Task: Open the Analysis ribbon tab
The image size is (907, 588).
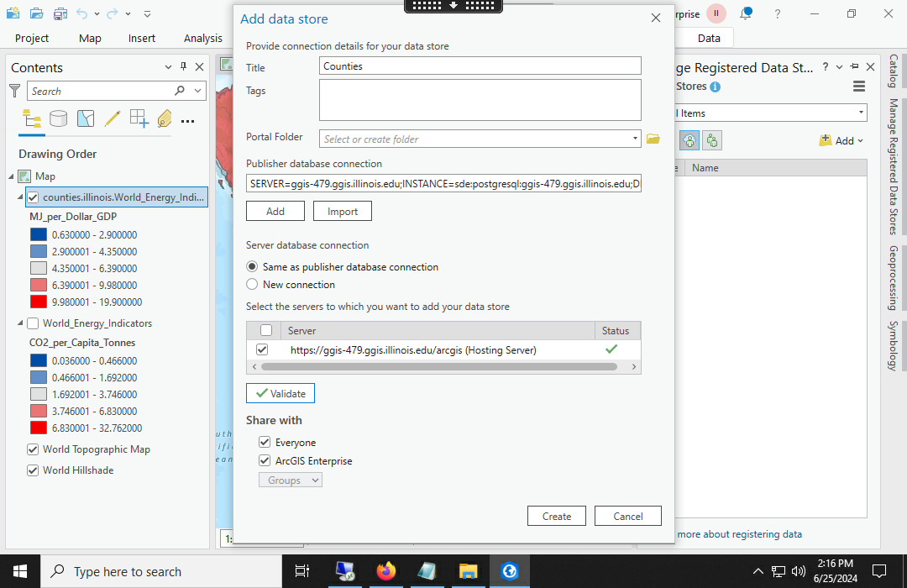Action: [202, 38]
